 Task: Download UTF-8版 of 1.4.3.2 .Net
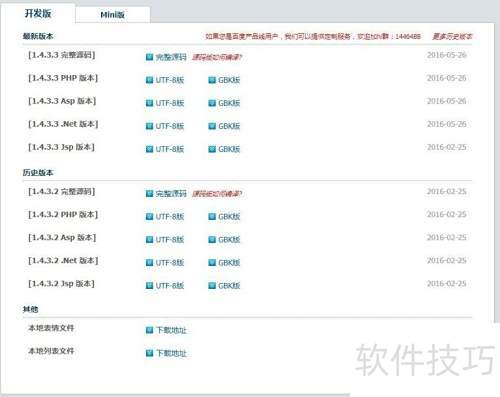point(170,263)
